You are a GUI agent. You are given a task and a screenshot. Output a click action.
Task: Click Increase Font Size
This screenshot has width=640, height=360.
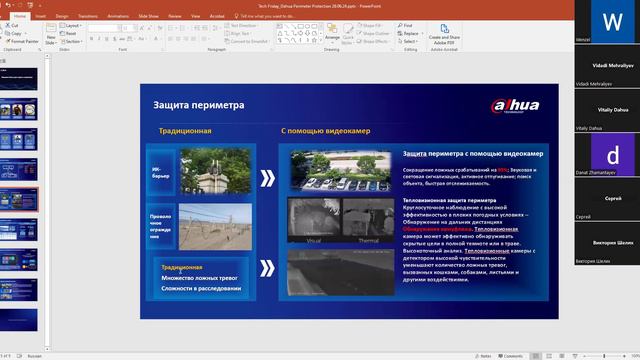142,28
